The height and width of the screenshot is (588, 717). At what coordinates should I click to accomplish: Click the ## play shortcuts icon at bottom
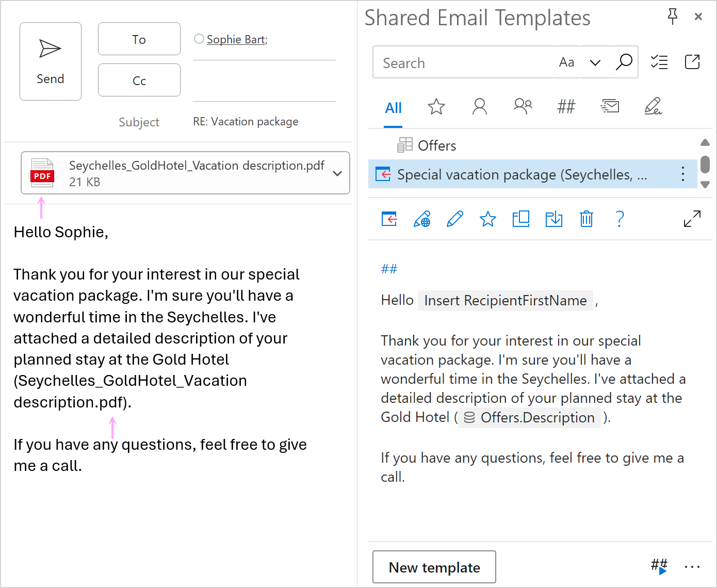coord(659,566)
